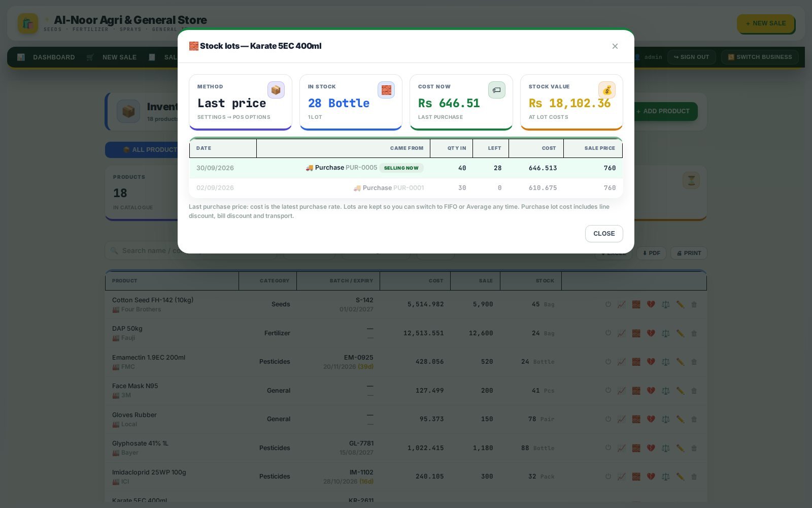Click the Cost Now card tag icon

tap(496, 90)
